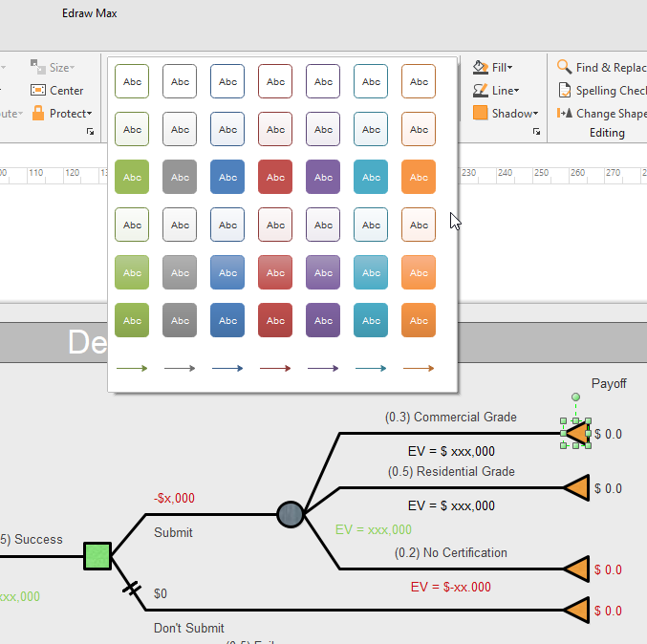647x644 pixels.
Task: Choose the solid teal Abc style in third row
Action: (x=371, y=177)
